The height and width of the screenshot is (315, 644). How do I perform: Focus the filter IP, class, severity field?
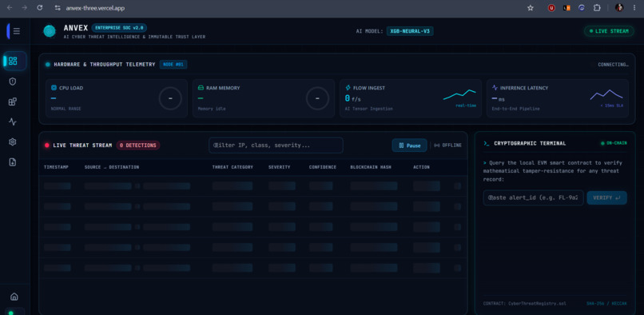point(276,146)
